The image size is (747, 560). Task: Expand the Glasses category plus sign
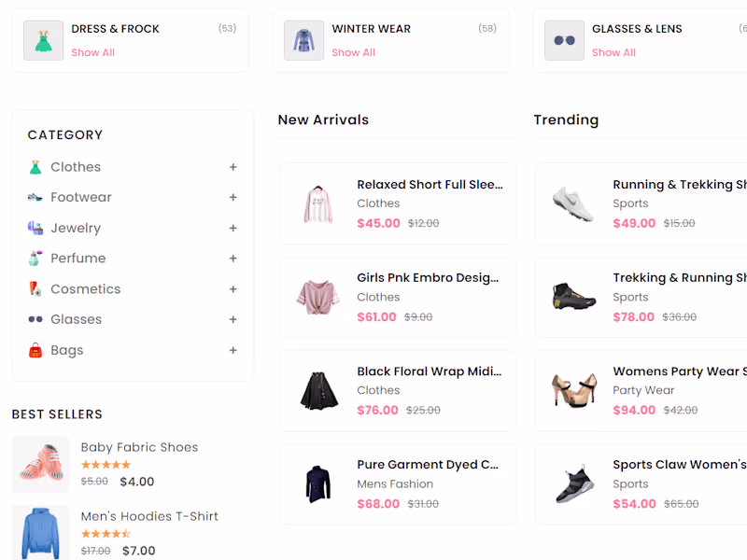pyautogui.click(x=233, y=319)
